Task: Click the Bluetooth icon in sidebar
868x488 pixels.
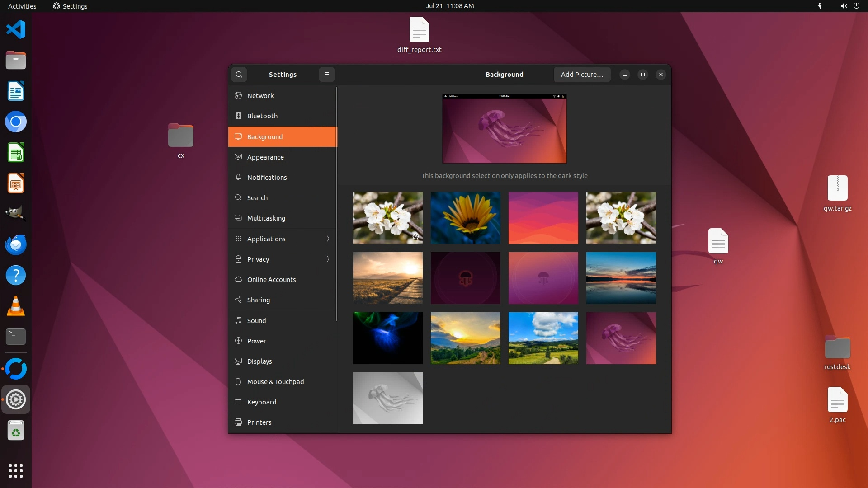Action: click(238, 116)
